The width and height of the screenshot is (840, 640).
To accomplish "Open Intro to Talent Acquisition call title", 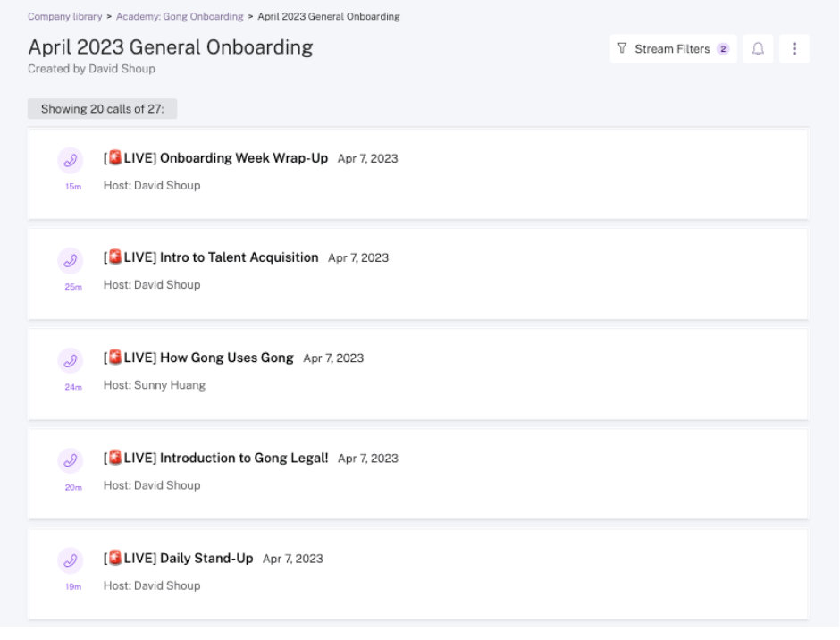I will (211, 257).
